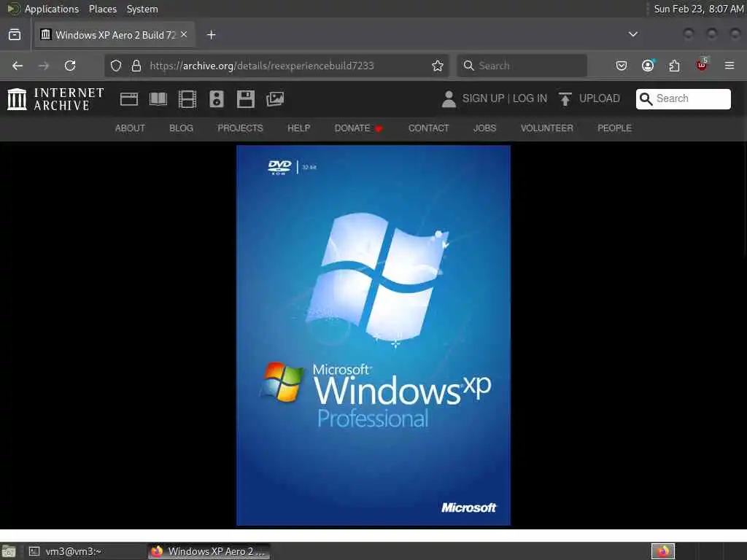Open the DONATE link
The height and width of the screenshot is (560, 747).
[x=358, y=128]
